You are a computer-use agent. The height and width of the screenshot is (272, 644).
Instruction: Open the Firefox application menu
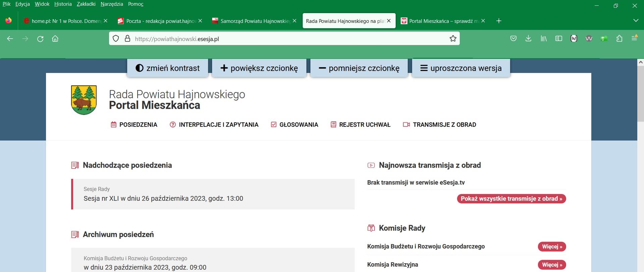(x=634, y=39)
